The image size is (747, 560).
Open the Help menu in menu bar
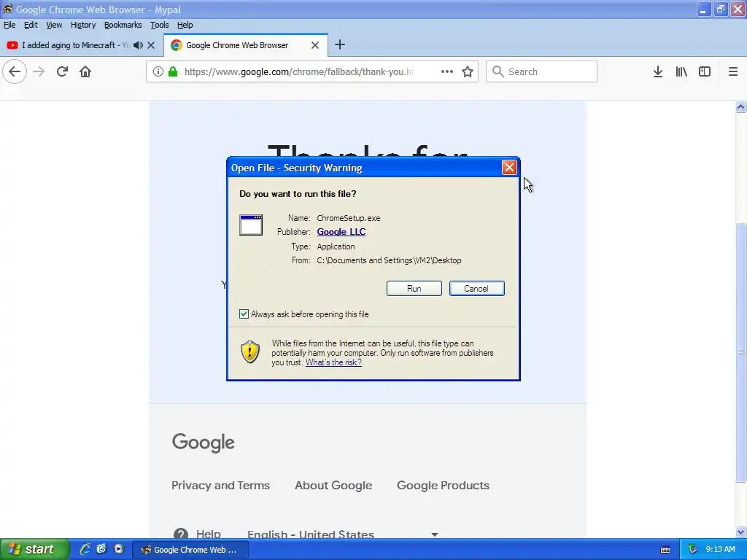pyautogui.click(x=185, y=25)
